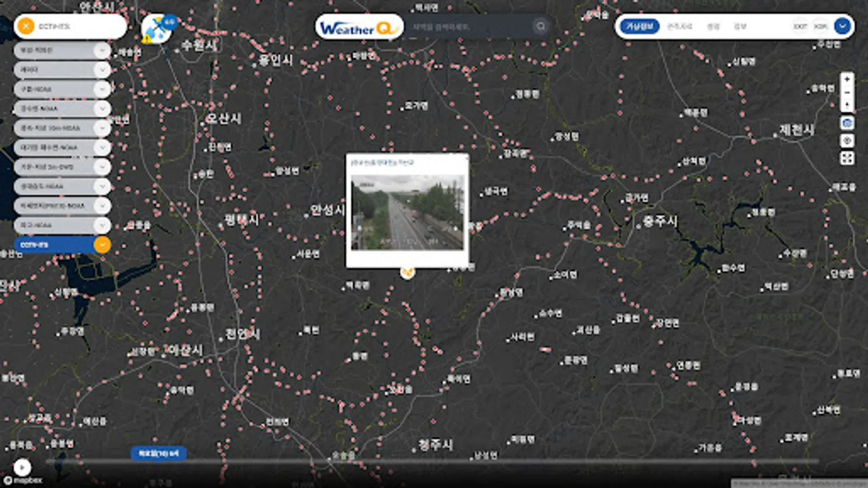The image size is (868, 488).
Task: Click the 제천시 map label
Action: tap(797, 130)
